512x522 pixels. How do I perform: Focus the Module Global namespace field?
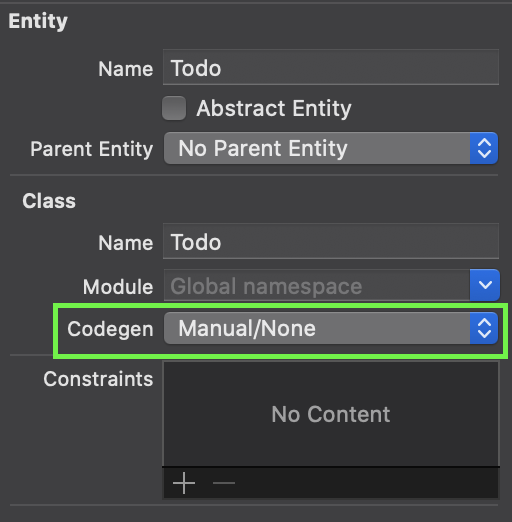tap(317, 285)
